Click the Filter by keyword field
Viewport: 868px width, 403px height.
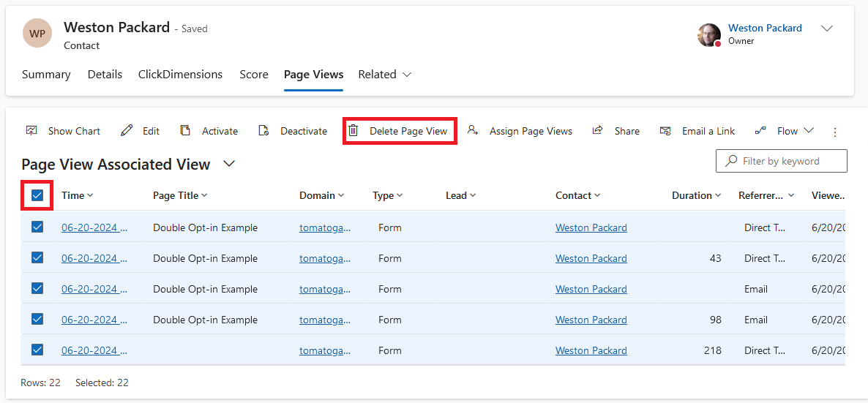[781, 160]
